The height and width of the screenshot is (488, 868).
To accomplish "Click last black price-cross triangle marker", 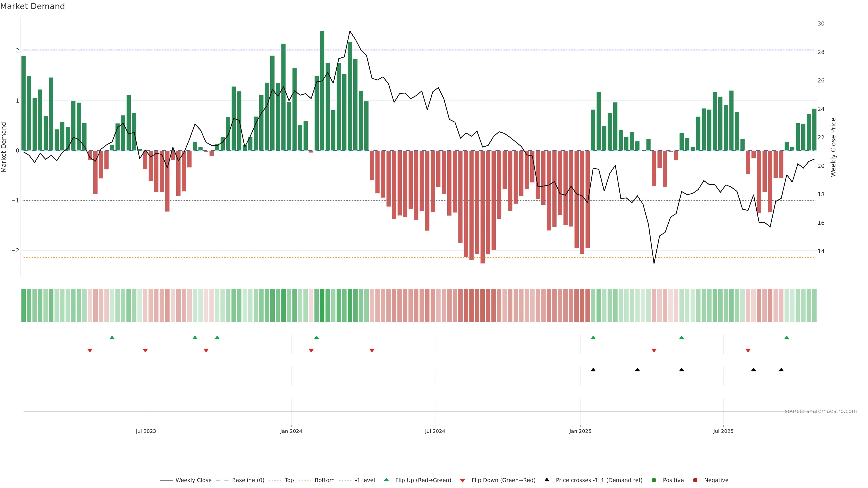I will point(781,370).
